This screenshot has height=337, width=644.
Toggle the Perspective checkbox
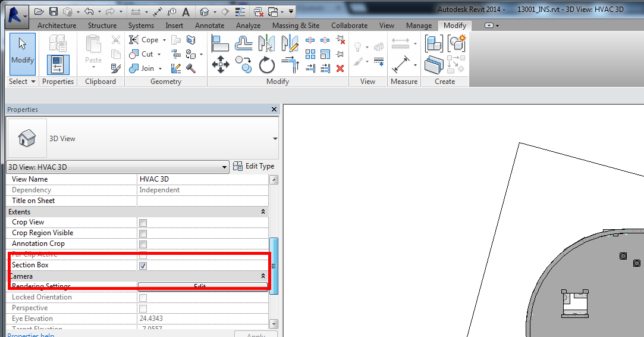[143, 308]
